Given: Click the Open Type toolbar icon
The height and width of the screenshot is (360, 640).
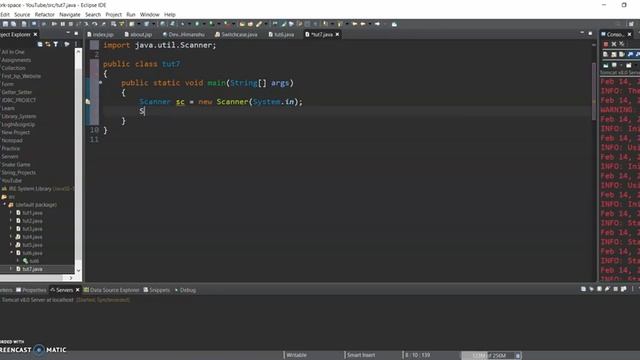Looking at the screenshot, I should [242, 24].
